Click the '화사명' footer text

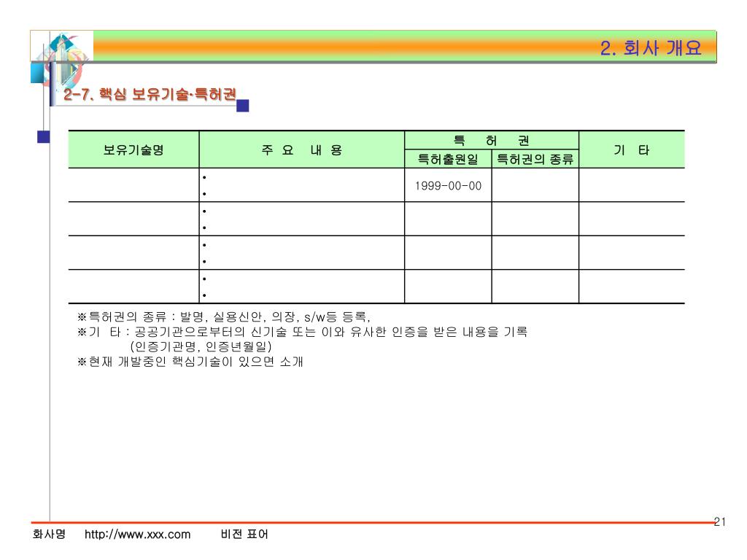(49, 534)
